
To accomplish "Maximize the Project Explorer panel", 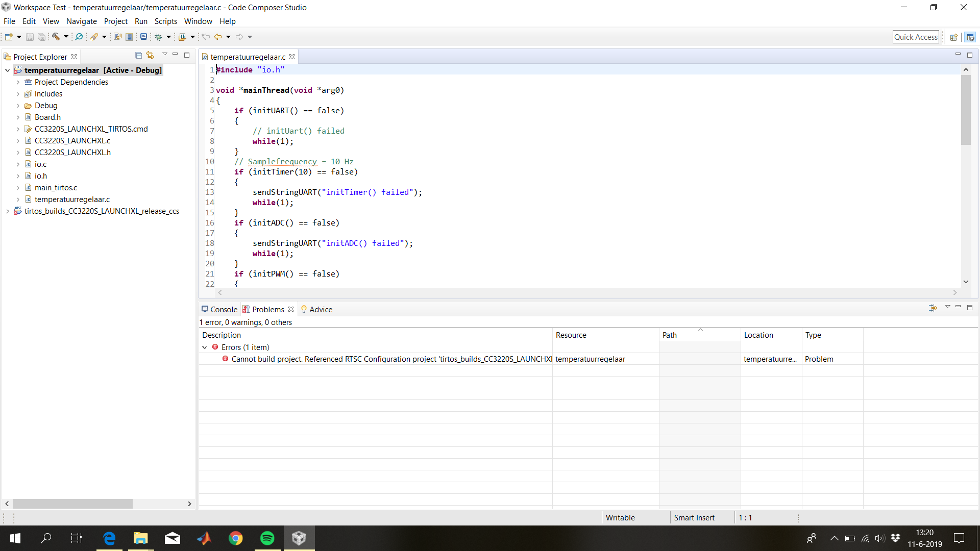I will pos(187,55).
